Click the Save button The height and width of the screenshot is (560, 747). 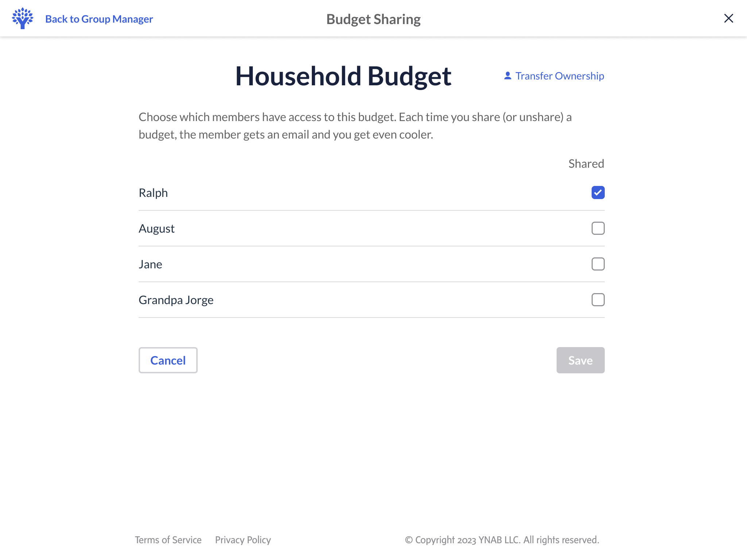[580, 360]
